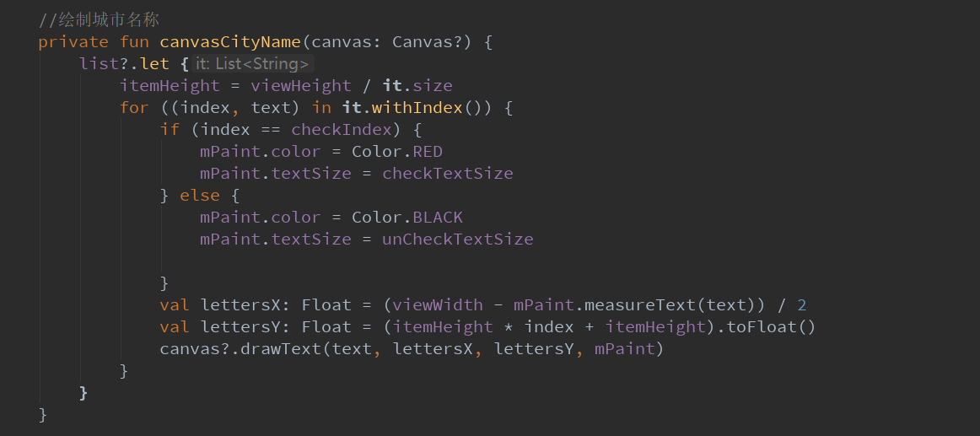The width and height of the screenshot is (980, 436).
Task: Click the BLACK color constant
Action: [x=438, y=217]
